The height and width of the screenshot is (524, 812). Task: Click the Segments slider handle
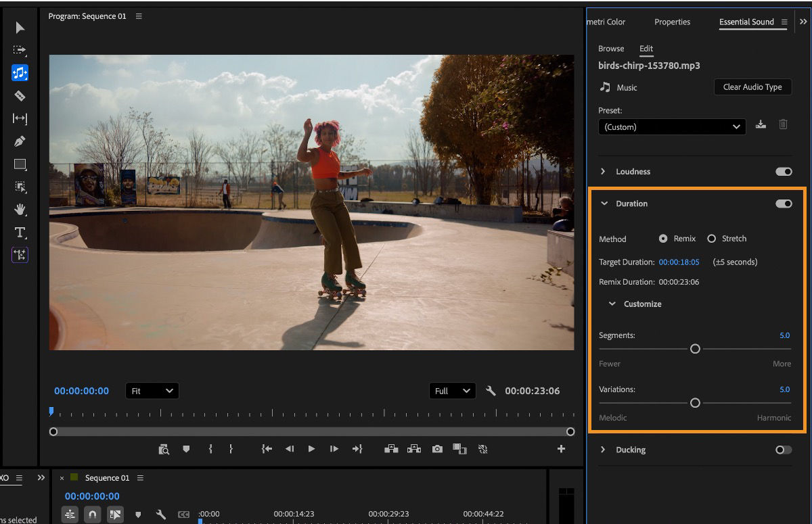695,349
